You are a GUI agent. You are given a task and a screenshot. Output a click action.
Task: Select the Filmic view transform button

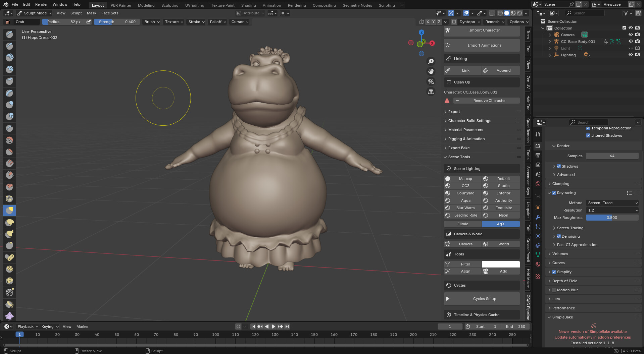click(x=463, y=224)
